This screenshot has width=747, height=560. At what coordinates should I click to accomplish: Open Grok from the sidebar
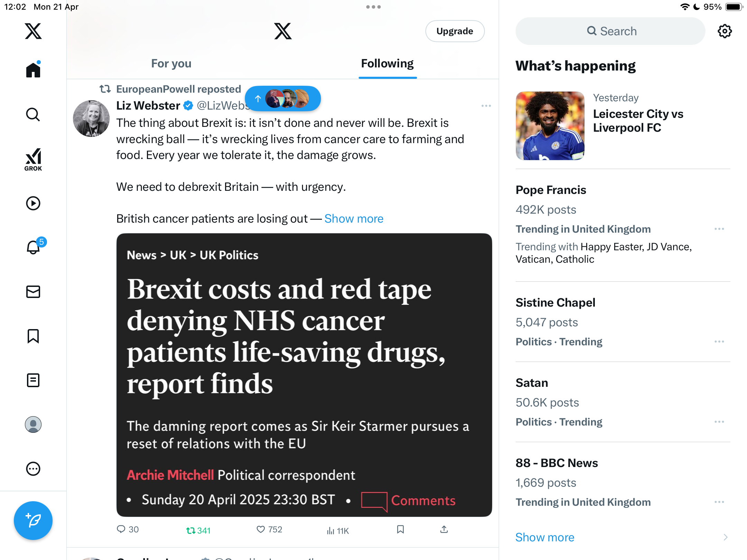click(33, 159)
